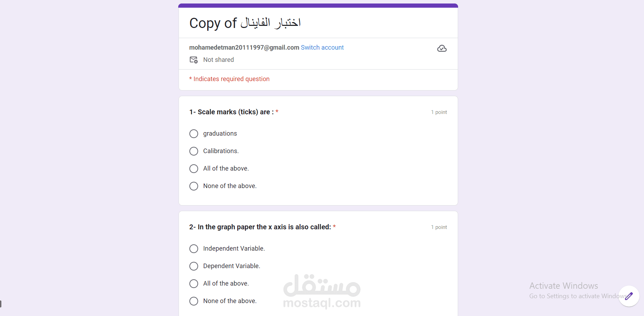
Task: Select "Independent Variable." for question 2
Action: click(x=194, y=249)
